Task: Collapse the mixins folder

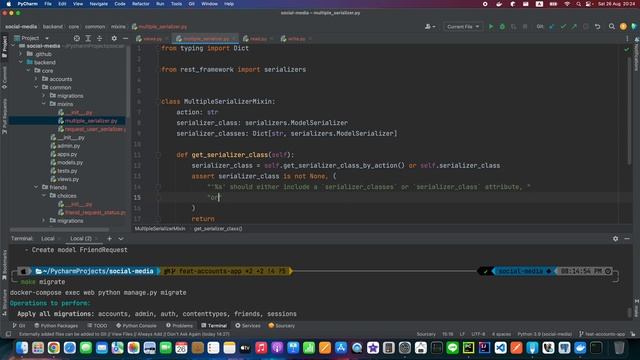Action: click(x=44, y=104)
